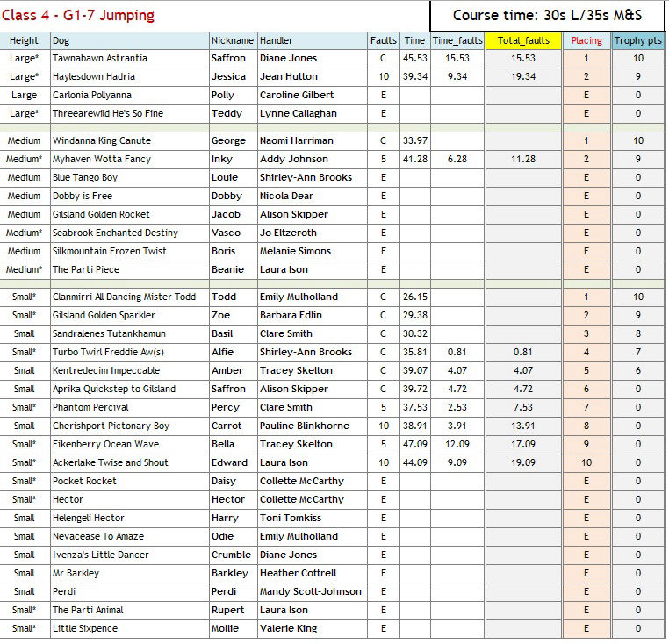
Task: Click the total faults value '13.91'
Action: point(523,426)
